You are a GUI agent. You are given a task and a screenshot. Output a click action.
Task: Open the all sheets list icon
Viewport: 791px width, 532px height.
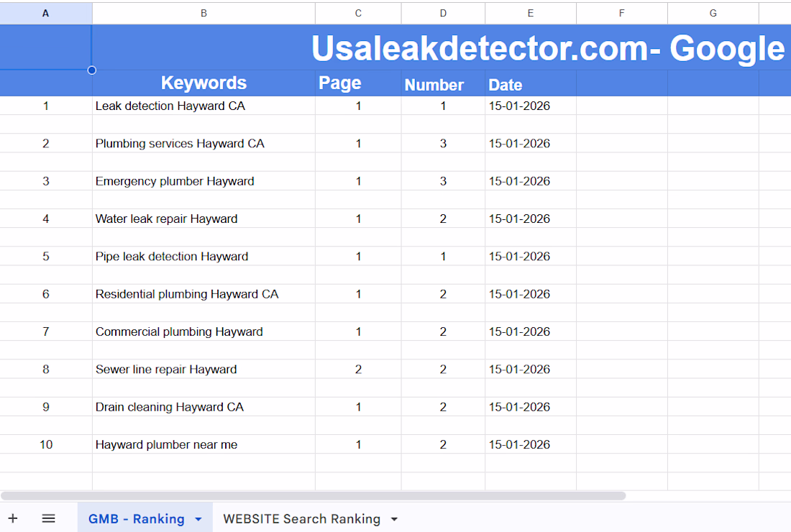point(48,518)
